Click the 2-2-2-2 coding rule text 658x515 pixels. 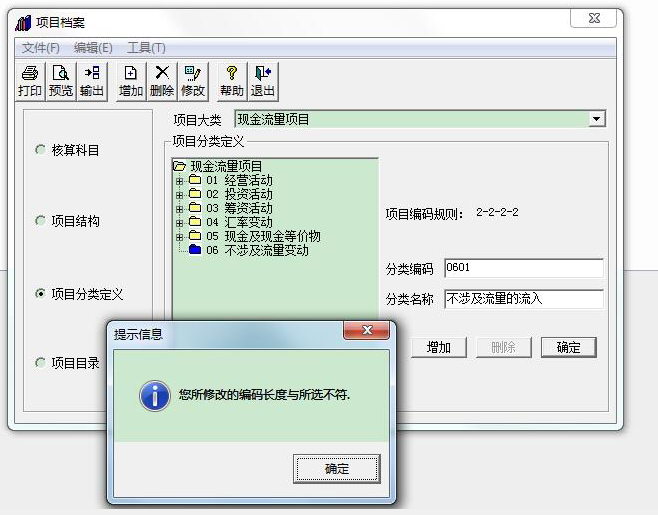[x=497, y=212]
